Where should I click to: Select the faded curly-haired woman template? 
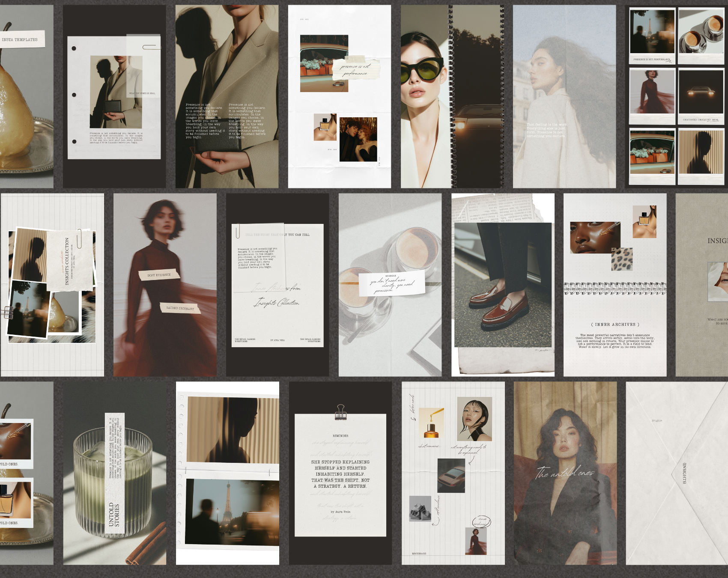[x=564, y=96]
